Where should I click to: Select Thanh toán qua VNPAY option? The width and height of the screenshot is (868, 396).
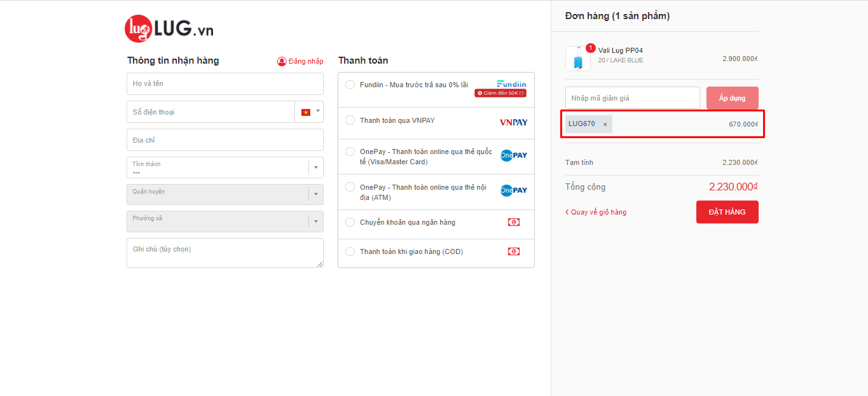(x=350, y=120)
